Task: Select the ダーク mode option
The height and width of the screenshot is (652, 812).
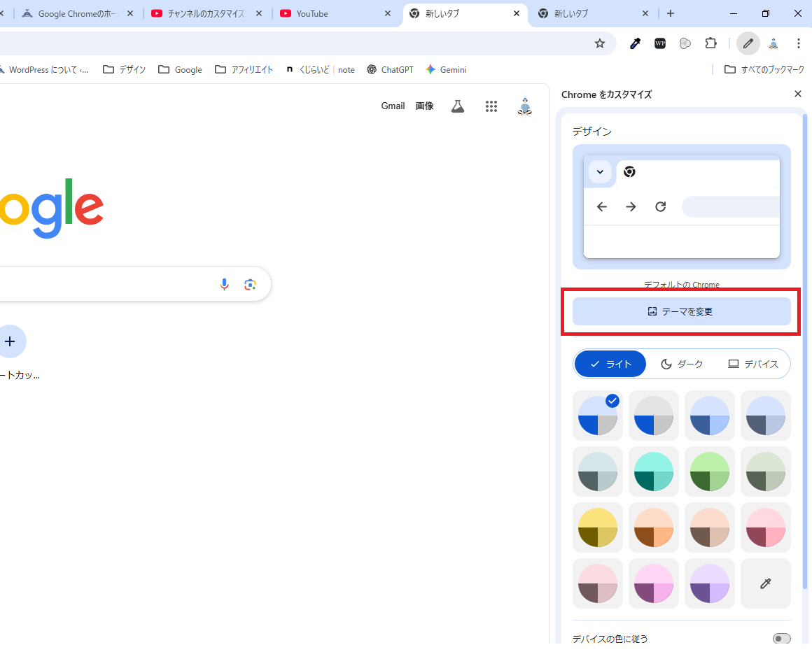Action: pyautogui.click(x=682, y=364)
